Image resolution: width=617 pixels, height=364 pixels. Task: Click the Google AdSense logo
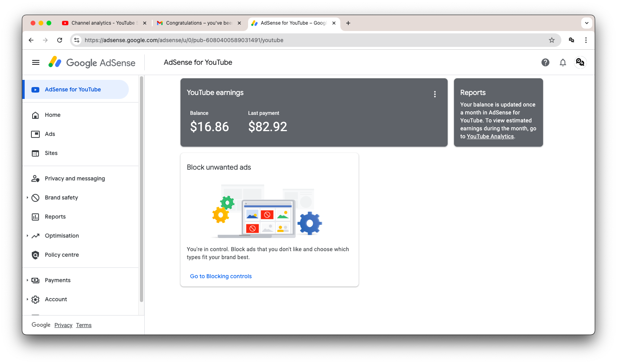click(x=92, y=62)
